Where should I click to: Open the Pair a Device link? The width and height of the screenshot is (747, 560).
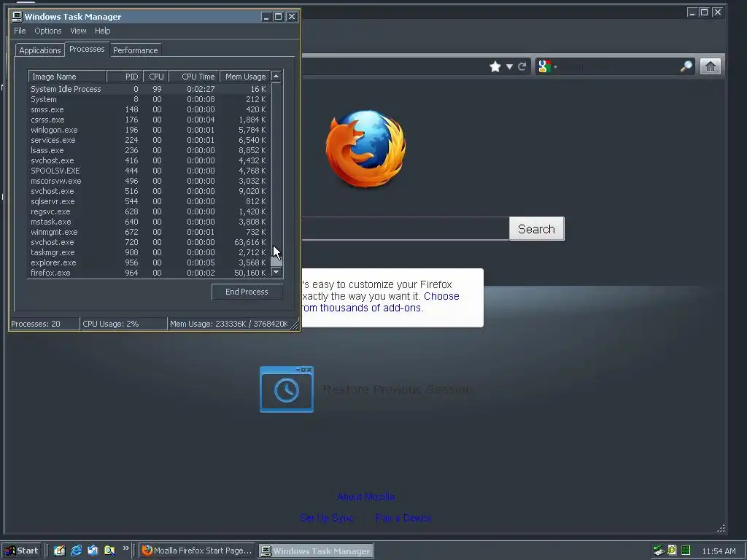coord(403,518)
